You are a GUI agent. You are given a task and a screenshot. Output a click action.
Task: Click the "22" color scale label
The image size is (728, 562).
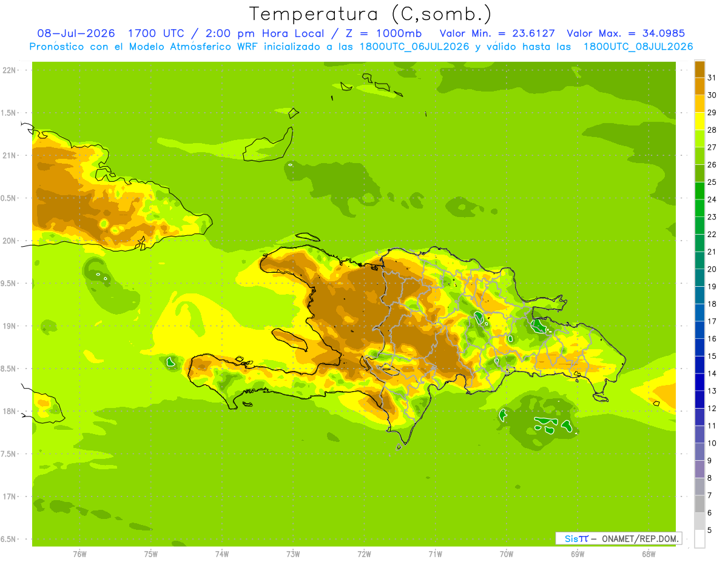click(x=712, y=235)
